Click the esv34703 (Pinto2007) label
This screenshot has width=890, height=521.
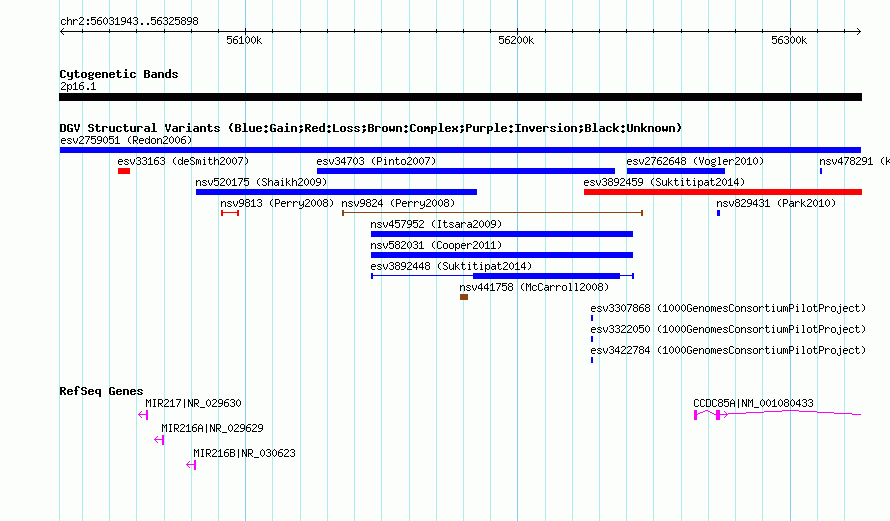376,161
